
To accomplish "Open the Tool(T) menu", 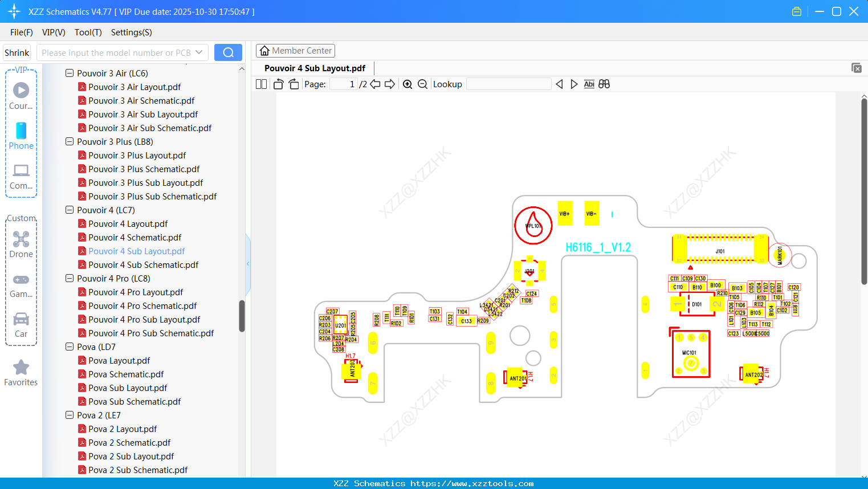I will (88, 32).
